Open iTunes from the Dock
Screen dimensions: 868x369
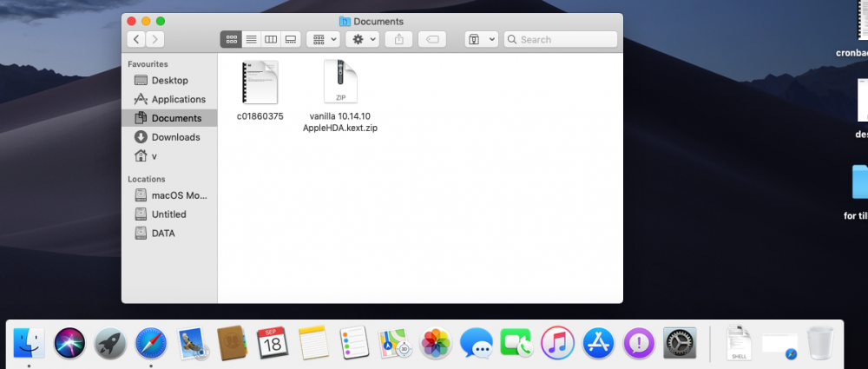pyautogui.click(x=557, y=343)
